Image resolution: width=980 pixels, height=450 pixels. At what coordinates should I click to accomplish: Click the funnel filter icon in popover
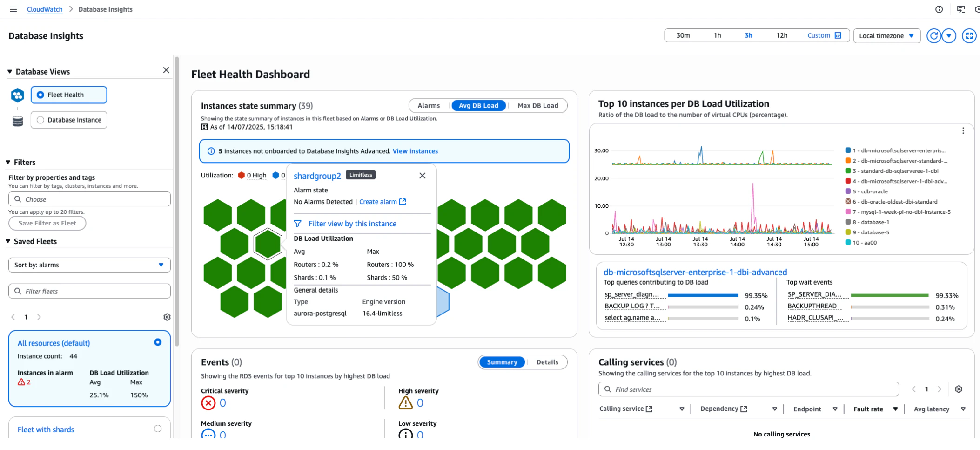click(298, 224)
